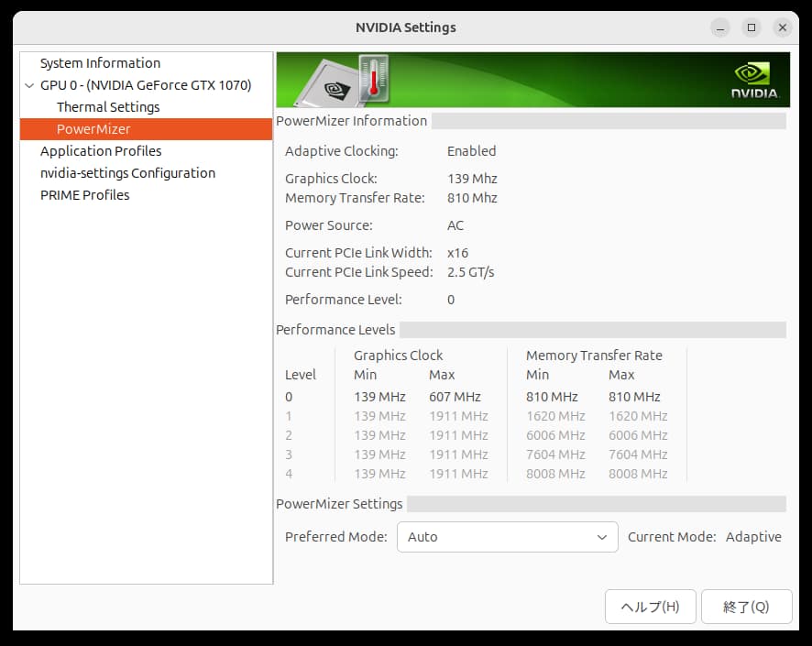Click level 4 memory rate min 8008 MHz
Viewport: 812px width, 646px height.
tap(555, 474)
